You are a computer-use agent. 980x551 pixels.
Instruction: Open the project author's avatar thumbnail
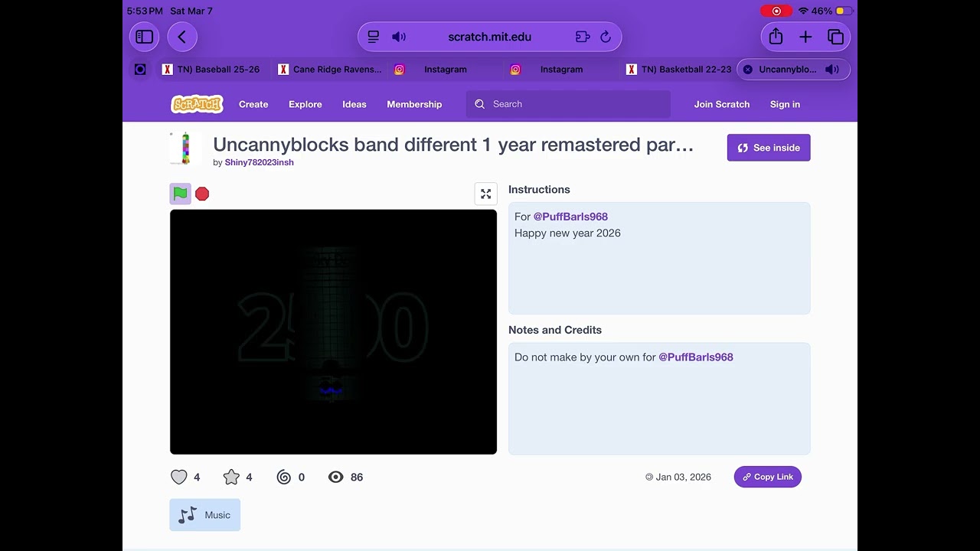coord(185,148)
